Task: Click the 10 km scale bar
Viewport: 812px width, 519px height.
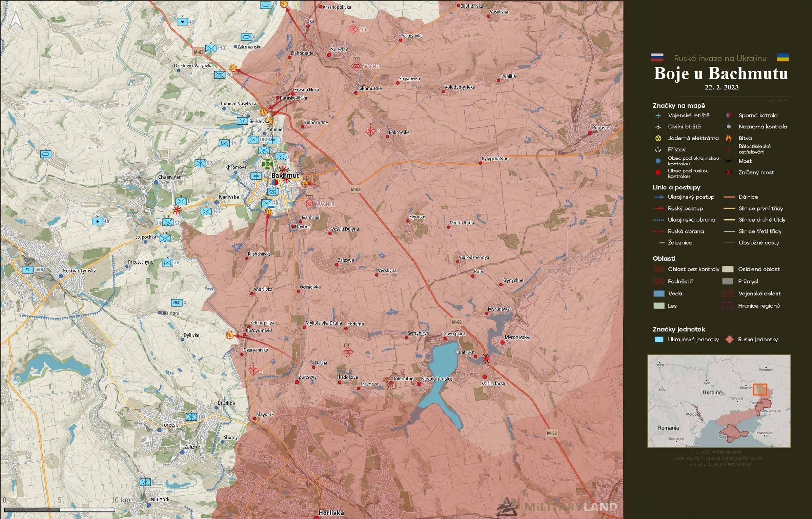Action: (60, 510)
